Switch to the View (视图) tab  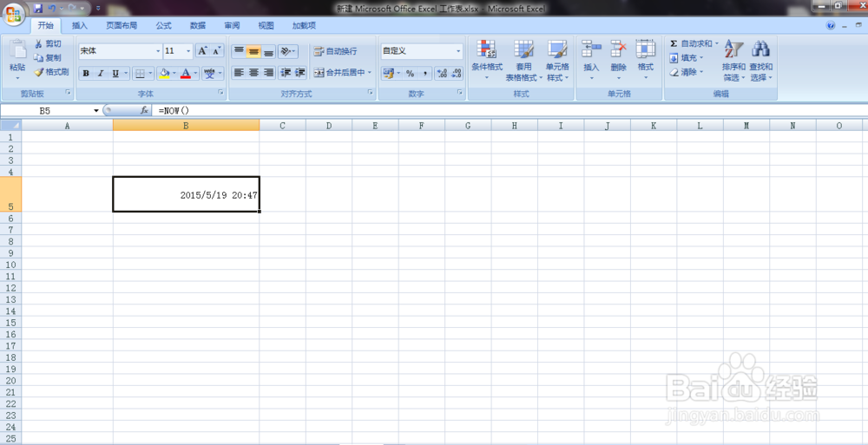pyautogui.click(x=266, y=25)
